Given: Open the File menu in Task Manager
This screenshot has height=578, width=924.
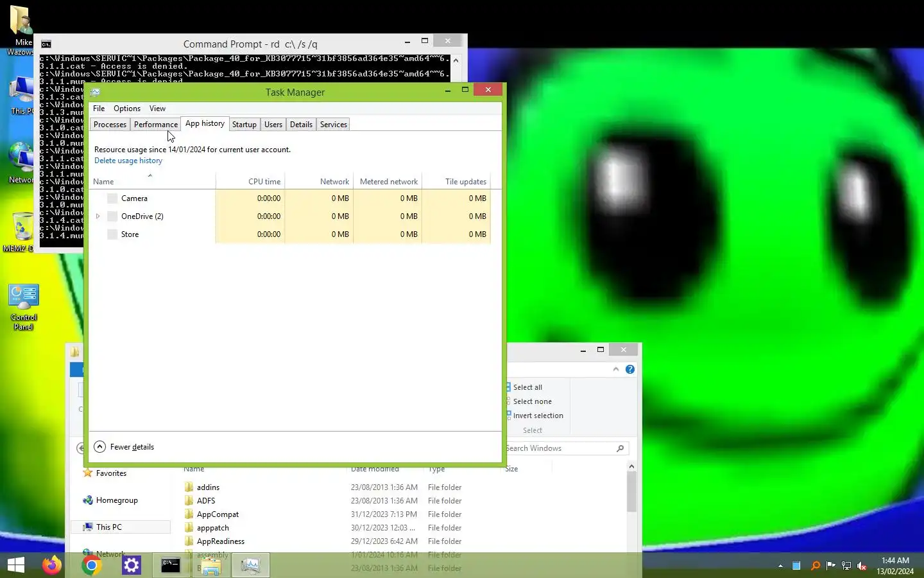Looking at the screenshot, I should (x=99, y=109).
